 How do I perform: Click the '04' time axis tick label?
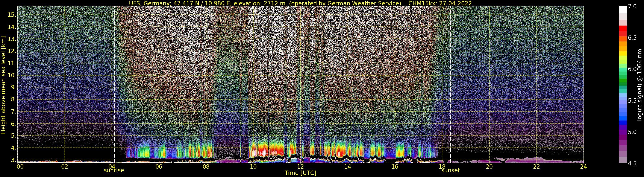tap(112, 166)
